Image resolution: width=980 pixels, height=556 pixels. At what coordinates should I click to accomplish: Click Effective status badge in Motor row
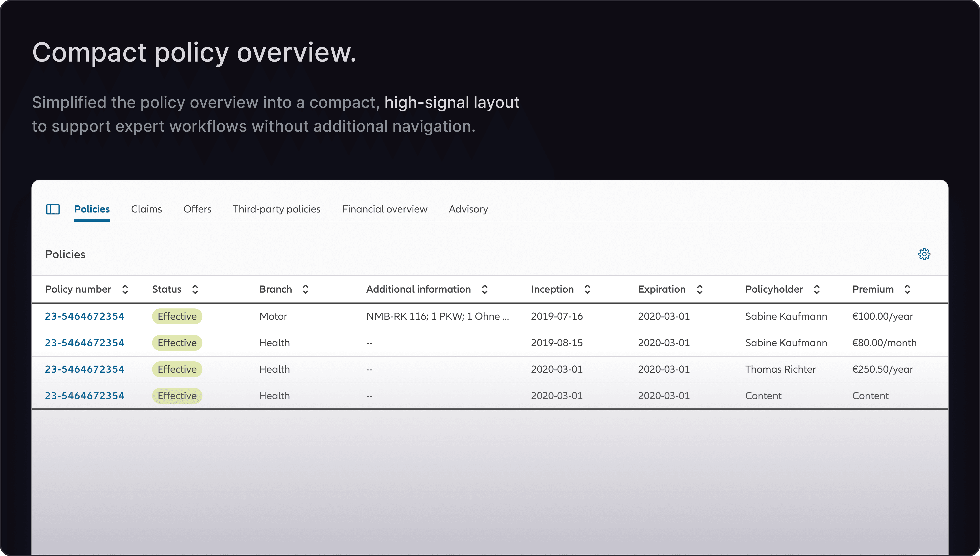(x=177, y=316)
